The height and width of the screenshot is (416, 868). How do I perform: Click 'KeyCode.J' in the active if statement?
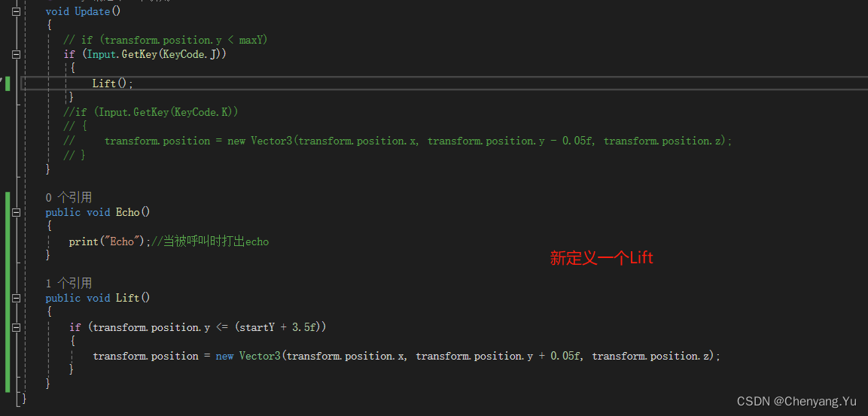click(x=190, y=54)
